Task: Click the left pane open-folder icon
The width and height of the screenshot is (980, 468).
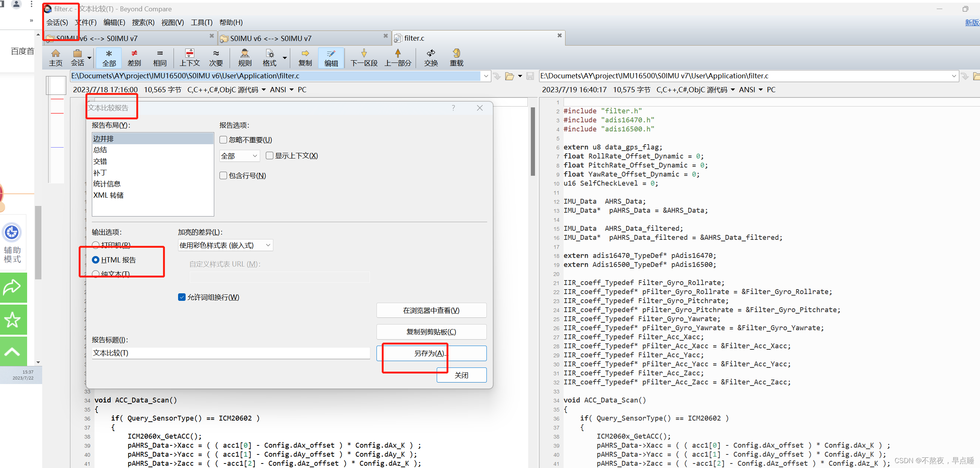Action: click(509, 76)
